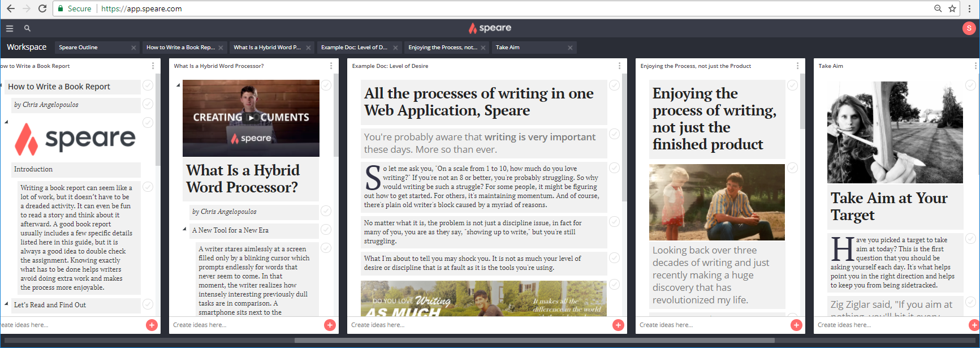Open browser zoom magnifier in address bar
The image size is (980, 348).
[x=938, y=8]
